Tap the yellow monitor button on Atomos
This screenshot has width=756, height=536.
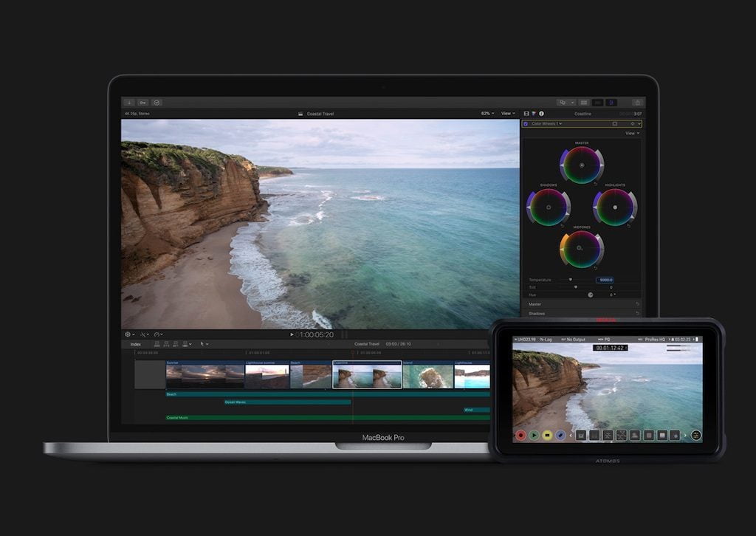click(x=547, y=436)
